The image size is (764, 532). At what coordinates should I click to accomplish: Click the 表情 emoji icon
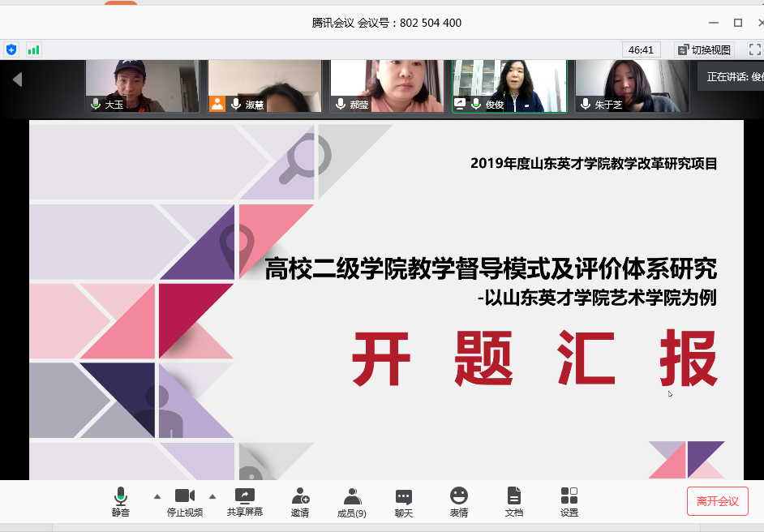[x=459, y=501]
